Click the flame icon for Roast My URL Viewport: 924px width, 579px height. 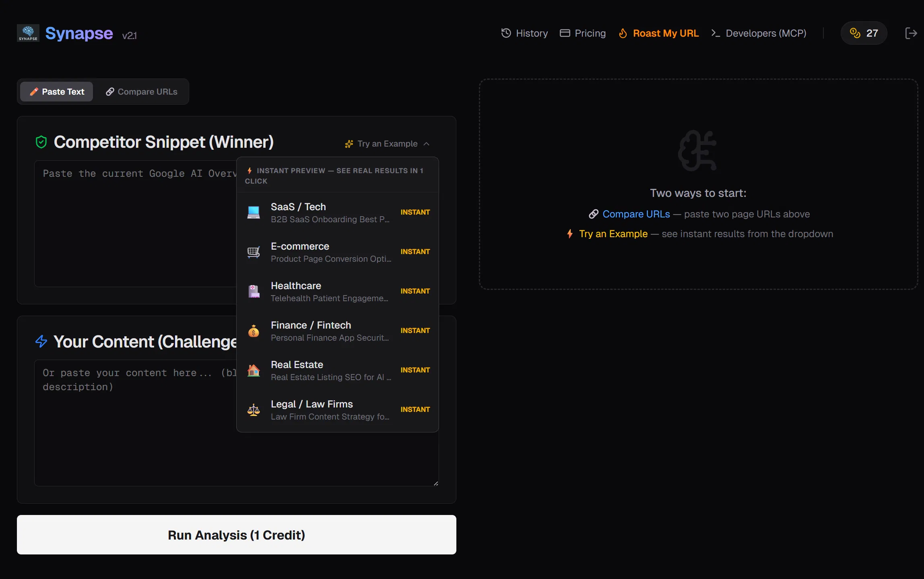(623, 33)
